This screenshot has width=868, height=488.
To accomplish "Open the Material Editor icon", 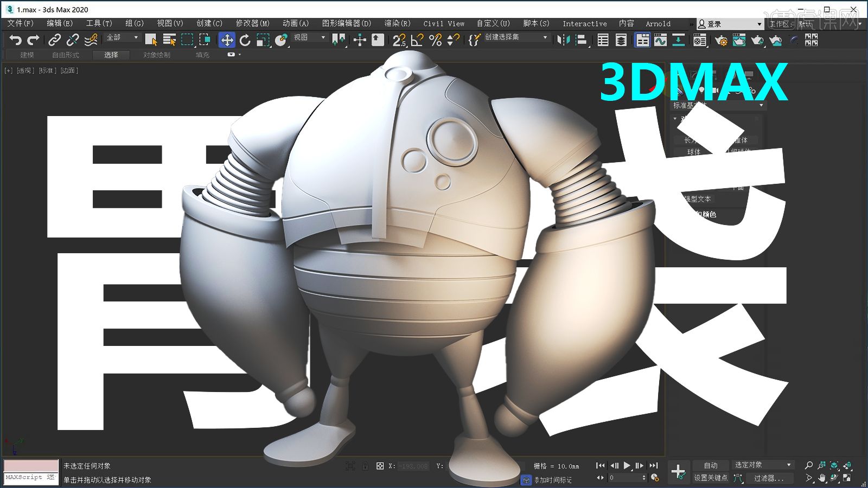I will (x=699, y=40).
